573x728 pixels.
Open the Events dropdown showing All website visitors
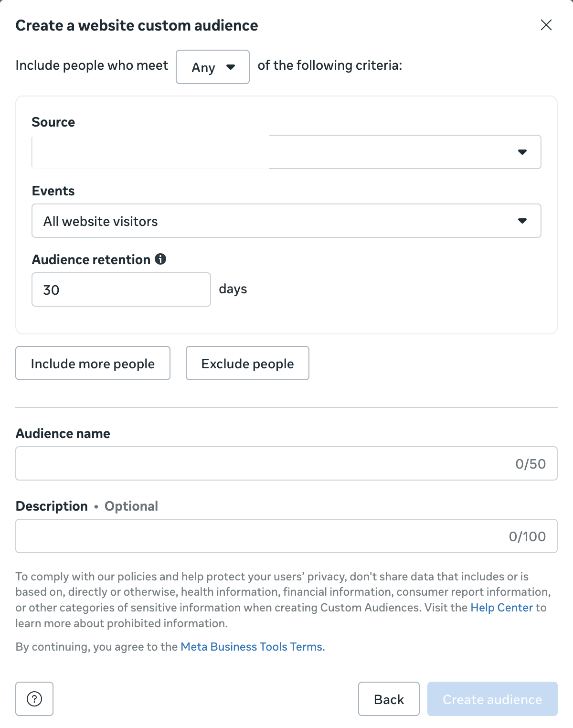(x=286, y=221)
